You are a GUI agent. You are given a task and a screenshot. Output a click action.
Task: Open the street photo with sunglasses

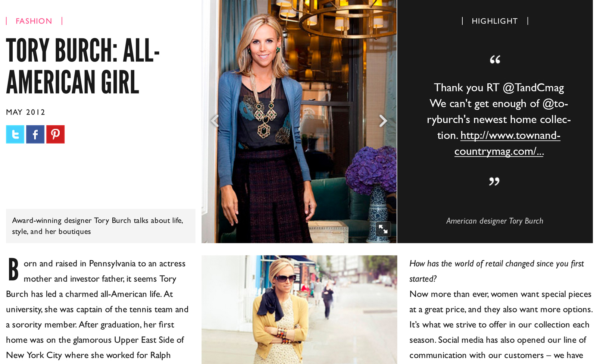point(299,310)
